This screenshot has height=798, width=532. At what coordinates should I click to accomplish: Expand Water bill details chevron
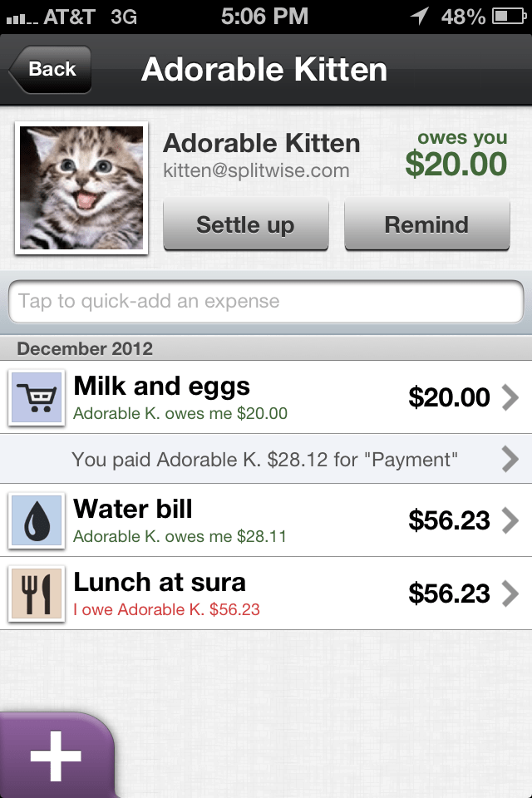tap(510, 521)
